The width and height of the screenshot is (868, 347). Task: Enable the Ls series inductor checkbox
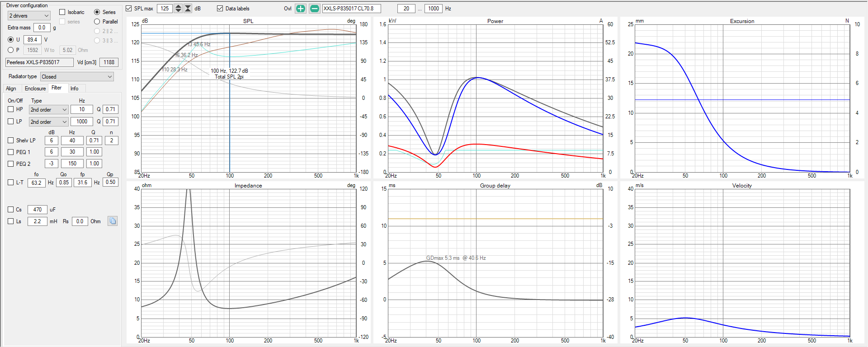(11, 221)
